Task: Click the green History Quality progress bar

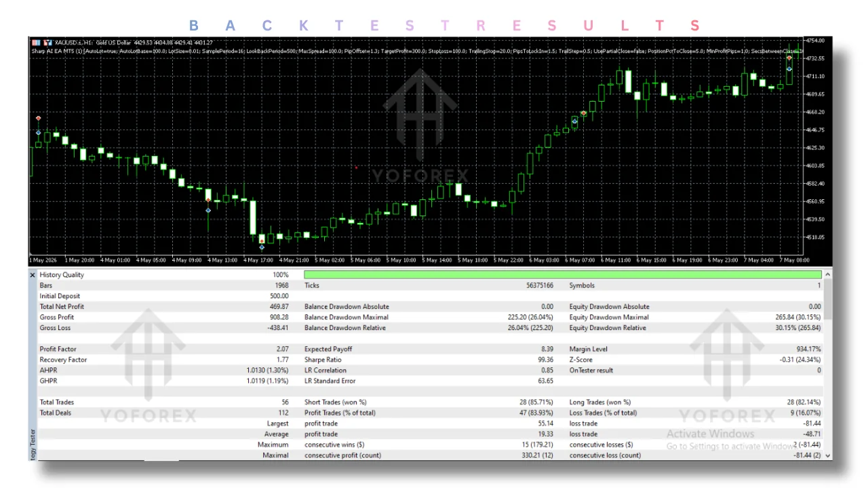Action: pyautogui.click(x=563, y=274)
